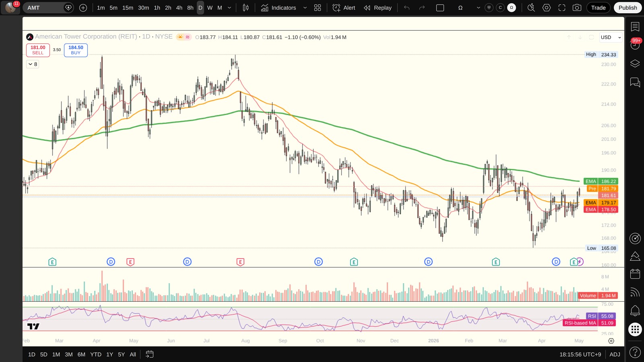Expand the time interval dropdown arrow
The image size is (644, 362).
[x=229, y=8]
